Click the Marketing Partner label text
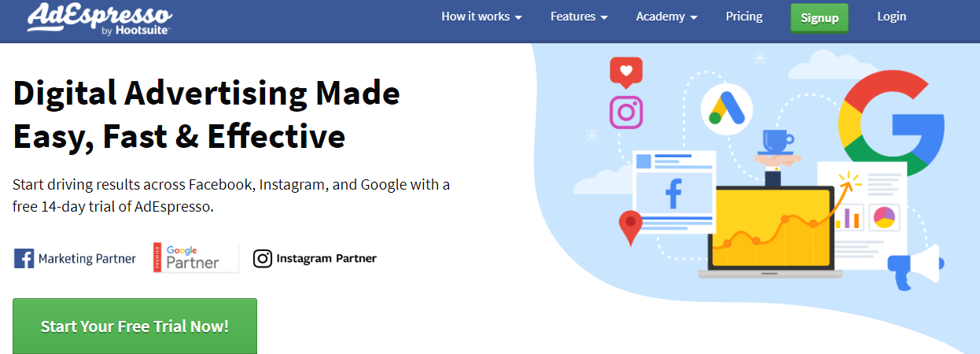Viewport: 980px width, 354px height. tap(87, 259)
